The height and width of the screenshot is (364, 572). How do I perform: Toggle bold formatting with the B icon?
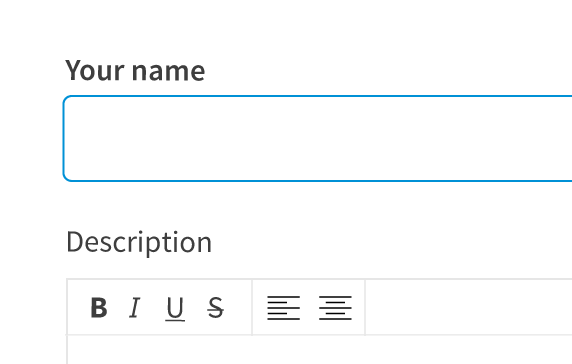(x=99, y=308)
